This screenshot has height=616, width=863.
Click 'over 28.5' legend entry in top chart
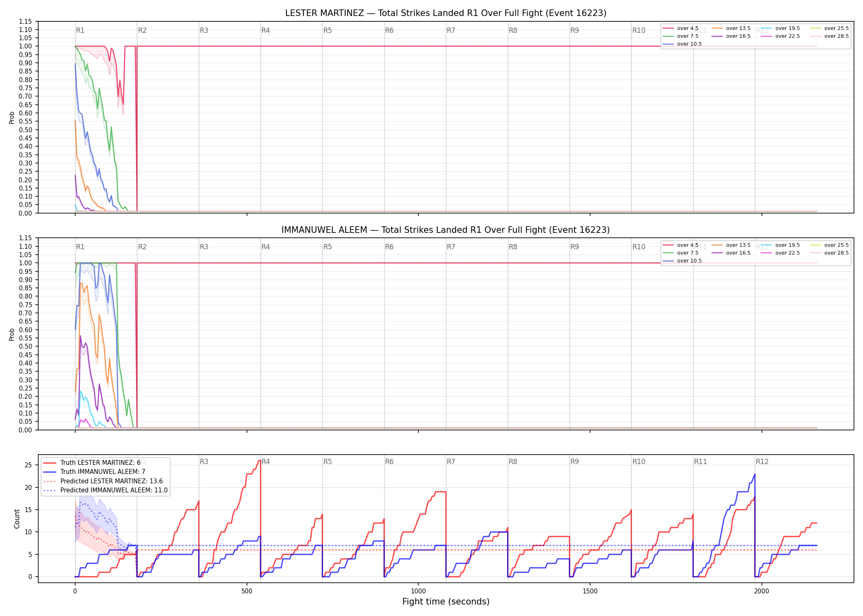(x=829, y=36)
